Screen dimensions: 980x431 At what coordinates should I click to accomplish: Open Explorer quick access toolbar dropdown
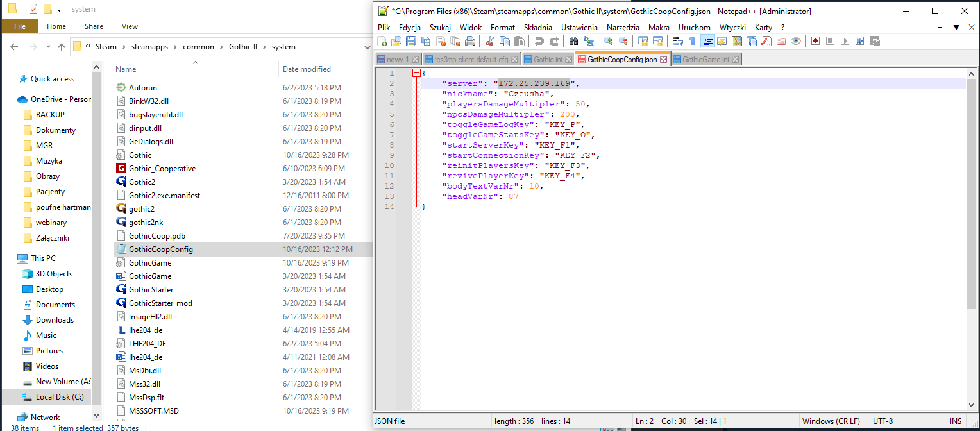pyautogui.click(x=59, y=9)
